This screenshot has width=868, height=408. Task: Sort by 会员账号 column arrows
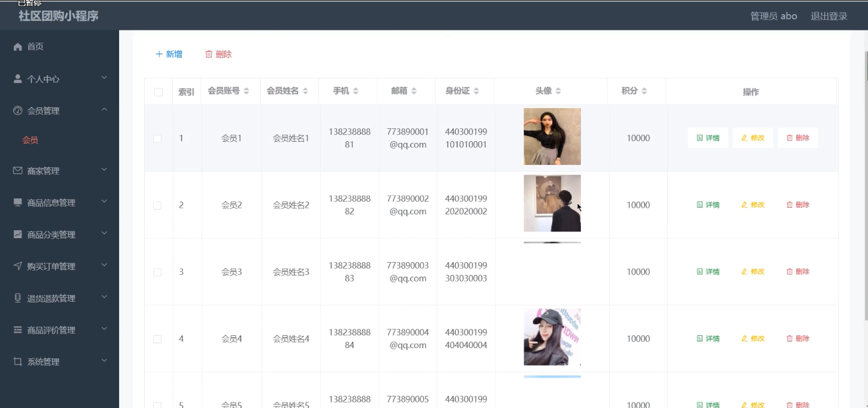[x=246, y=91]
